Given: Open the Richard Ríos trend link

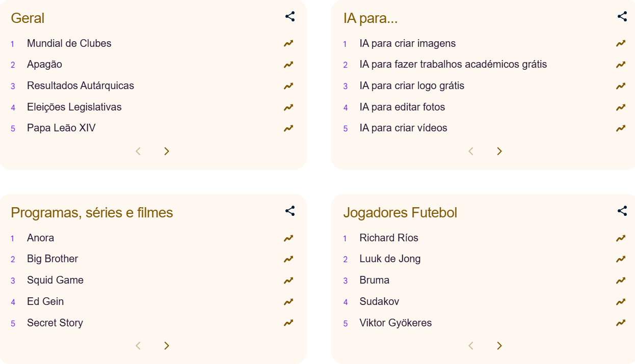Looking at the screenshot, I should (389, 238).
